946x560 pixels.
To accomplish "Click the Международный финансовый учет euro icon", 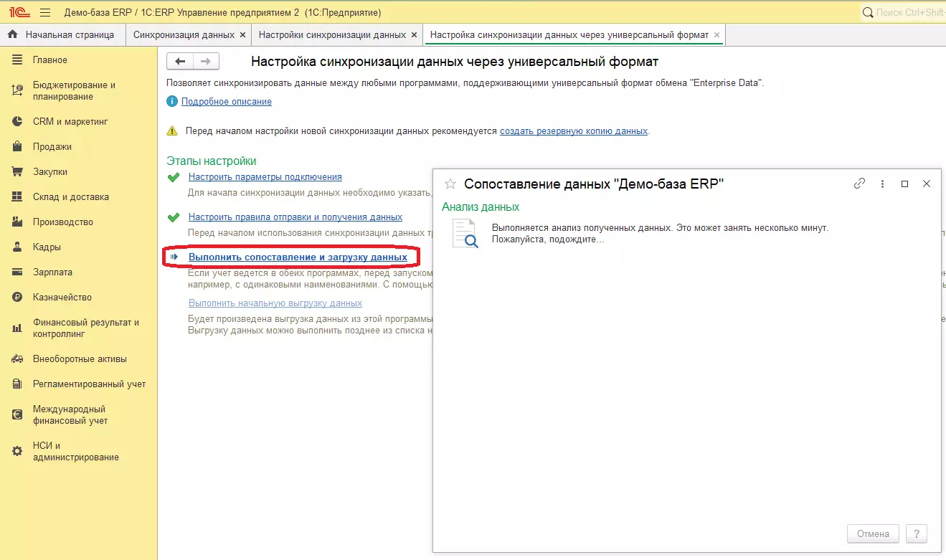I will coord(18,415).
